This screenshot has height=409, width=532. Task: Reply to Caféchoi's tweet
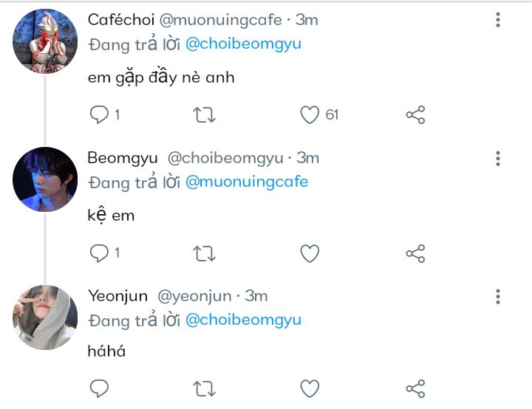pyautogui.click(x=99, y=114)
